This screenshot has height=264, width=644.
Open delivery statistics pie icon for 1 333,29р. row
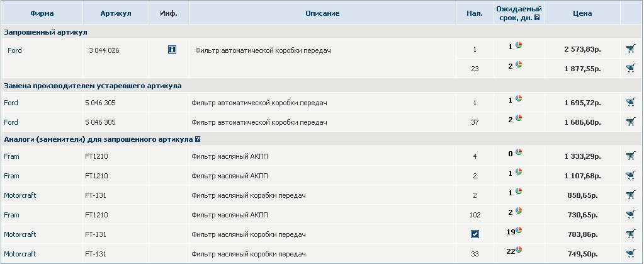click(519, 152)
